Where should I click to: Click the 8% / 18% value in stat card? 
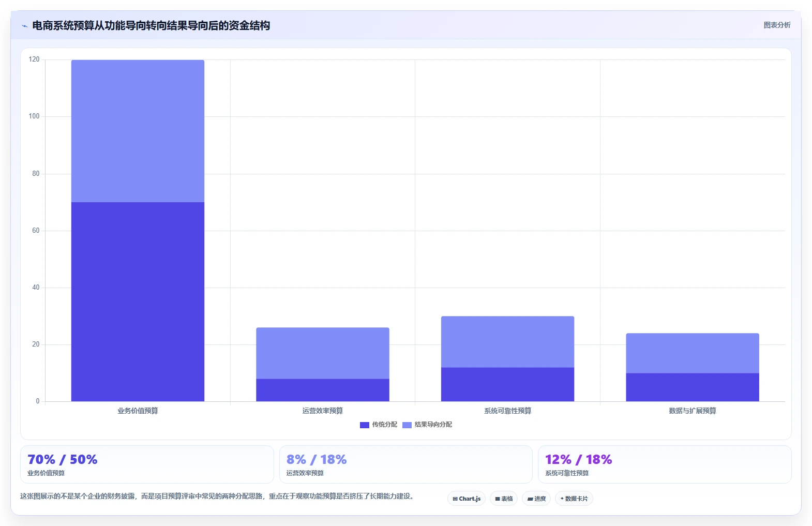tap(317, 459)
